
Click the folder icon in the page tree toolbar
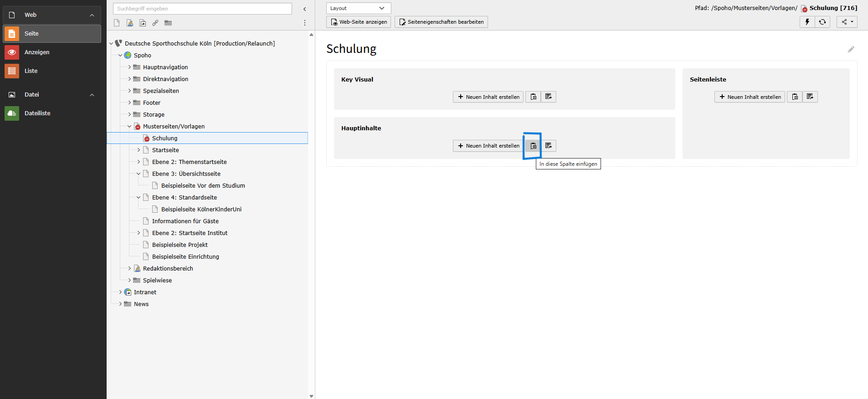(x=168, y=23)
